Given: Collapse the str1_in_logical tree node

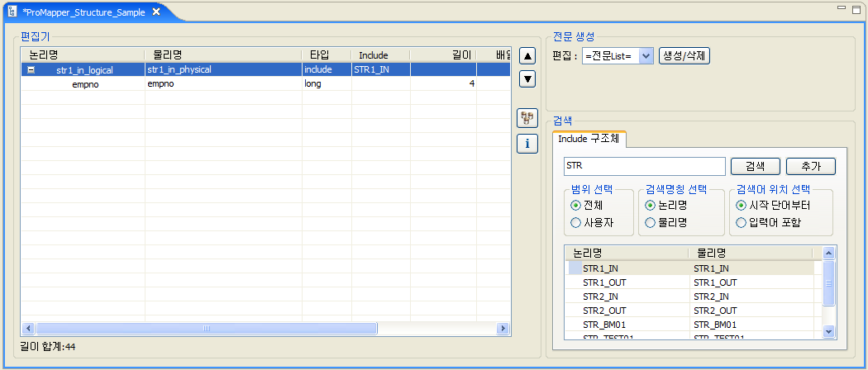Looking at the screenshot, I should tap(31, 70).
